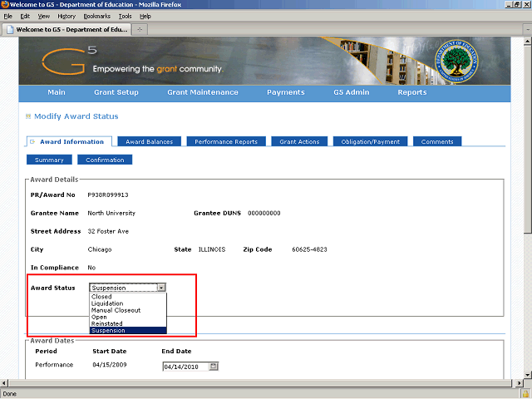Select the Welcome to G5 browser tab

pyautogui.click(x=66, y=30)
